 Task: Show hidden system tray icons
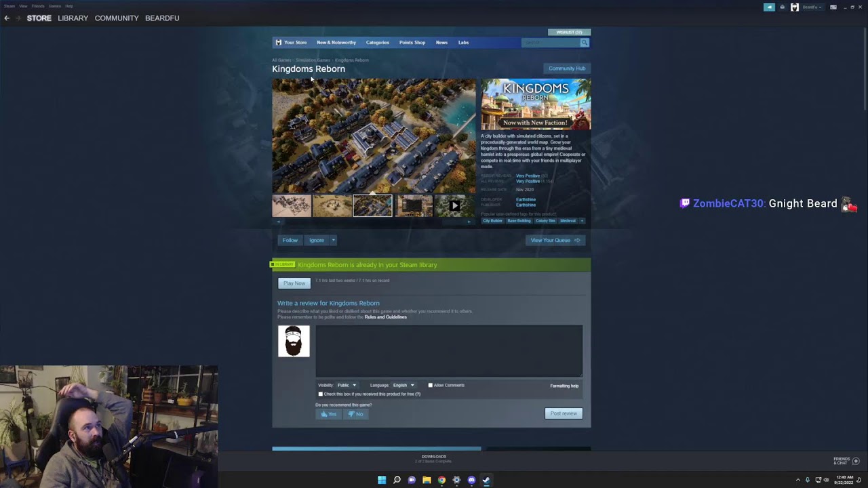click(797, 480)
